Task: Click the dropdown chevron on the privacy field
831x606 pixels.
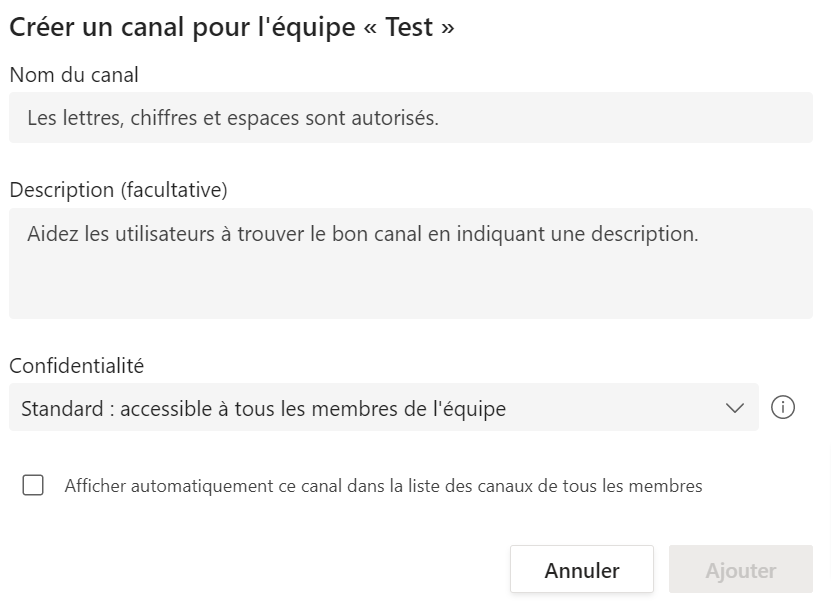Action: pos(734,407)
